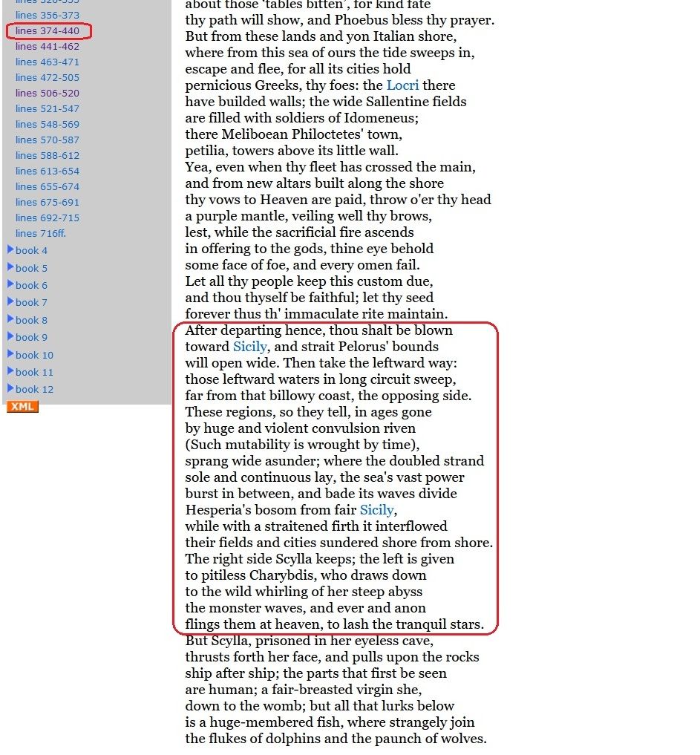Expand the book 12 tree arrow
This screenshot has height=755, width=700.
10,388
